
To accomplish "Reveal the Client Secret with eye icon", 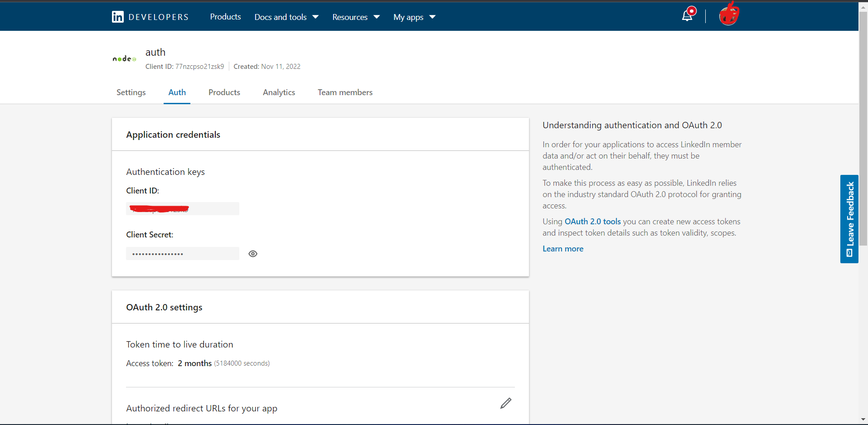I will pyautogui.click(x=253, y=254).
